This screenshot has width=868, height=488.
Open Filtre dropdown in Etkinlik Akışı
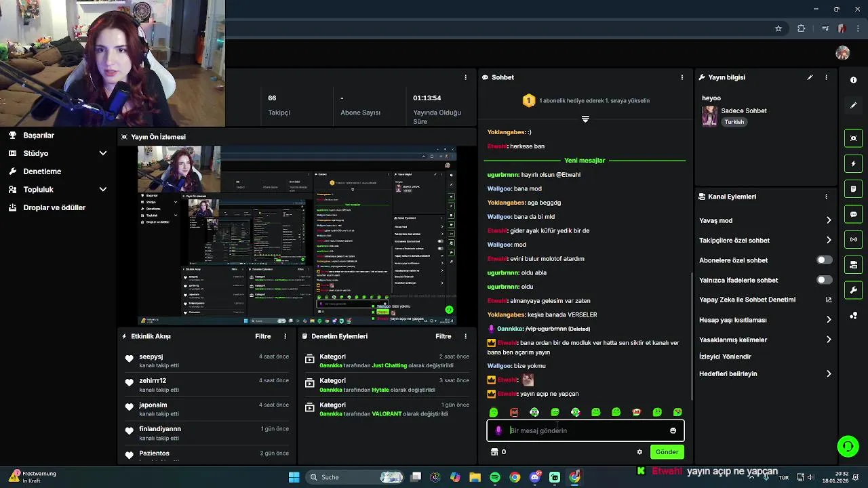coord(263,336)
